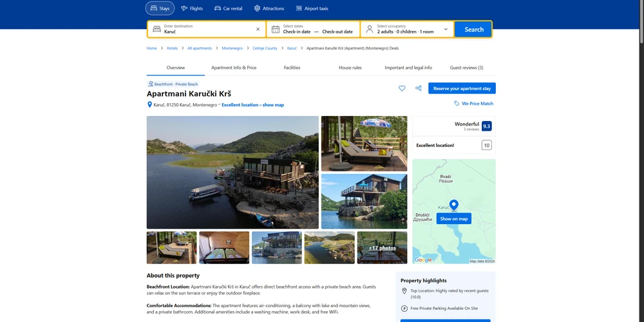Clear the destination field with X

click(x=258, y=29)
